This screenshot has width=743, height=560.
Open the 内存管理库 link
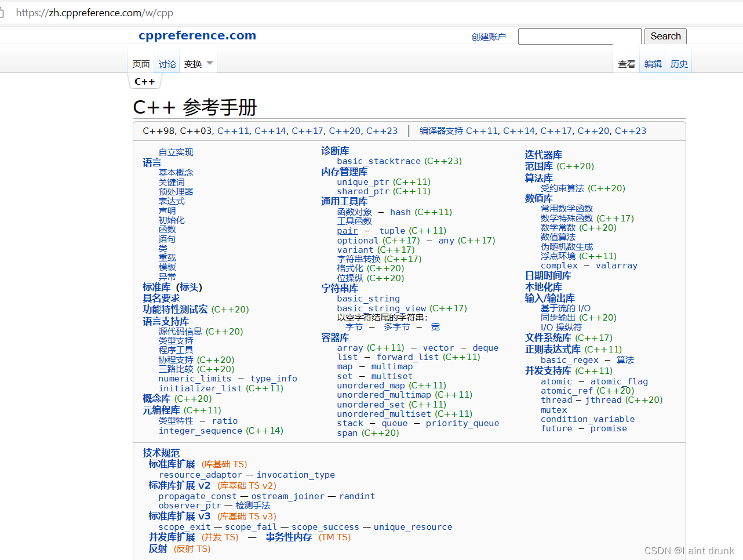[x=344, y=172]
